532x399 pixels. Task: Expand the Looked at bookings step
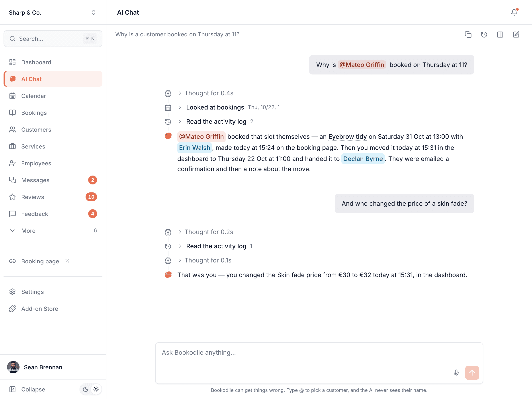click(229, 107)
